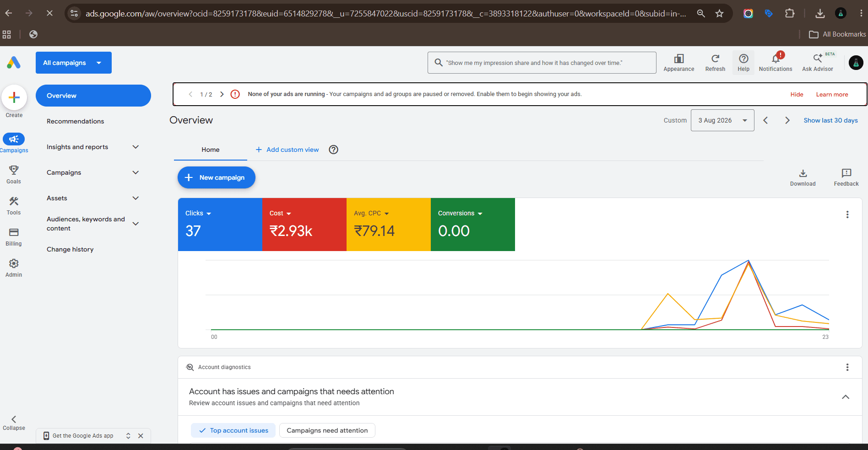The image size is (868, 450).
Task: Go to next date range
Action: (787, 120)
